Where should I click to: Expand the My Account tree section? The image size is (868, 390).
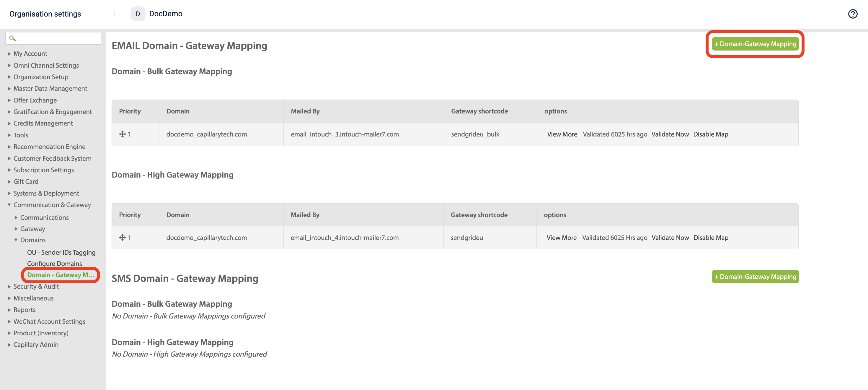click(9, 53)
